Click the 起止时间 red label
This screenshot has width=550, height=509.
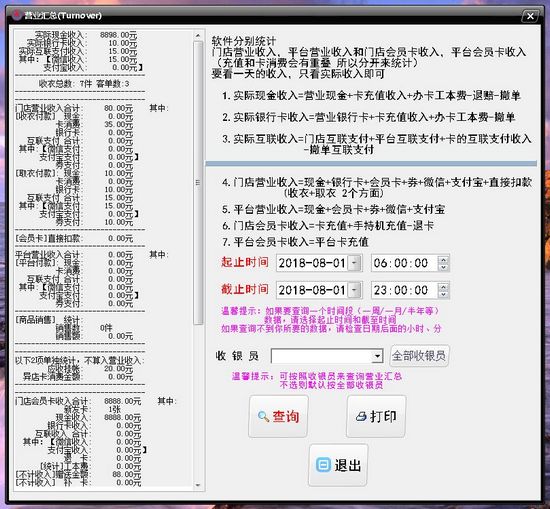coord(244,262)
